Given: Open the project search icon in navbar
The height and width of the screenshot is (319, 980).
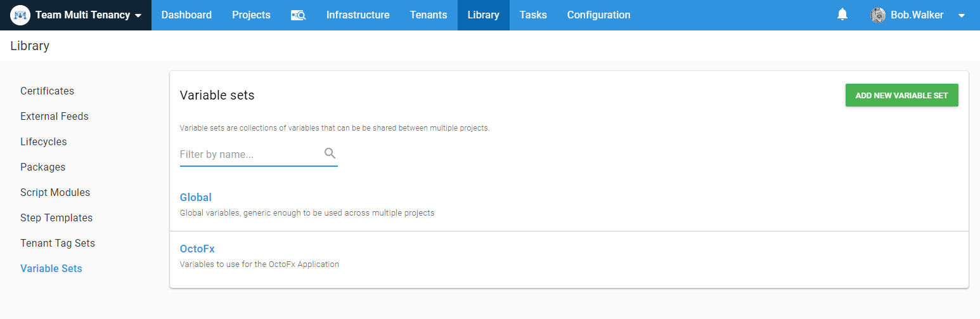Looking at the screenshot, I should pos(298,15).
